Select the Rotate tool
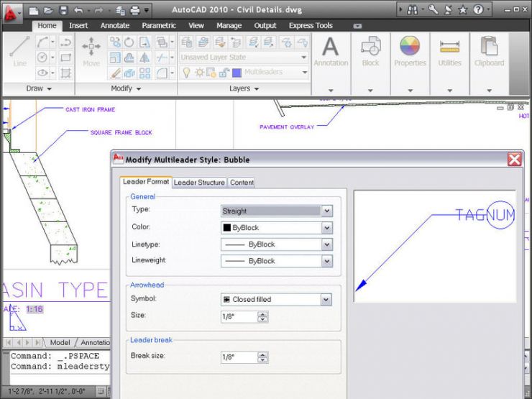 (129, 42)
